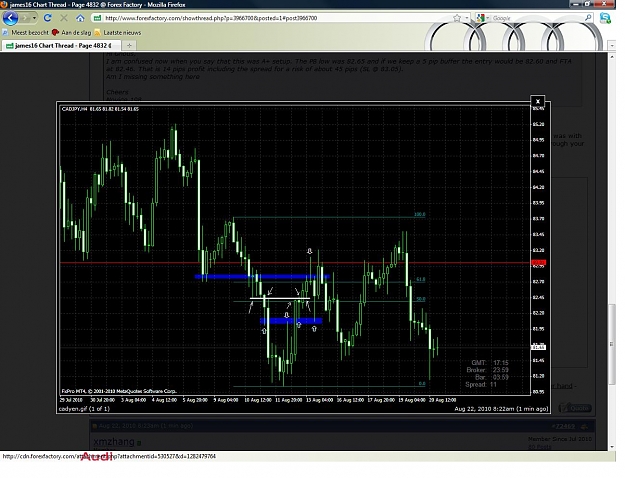Open a new tab with plus button
Image resolution: width=625 pixels, height=478 pixels.
coord(129,45)
